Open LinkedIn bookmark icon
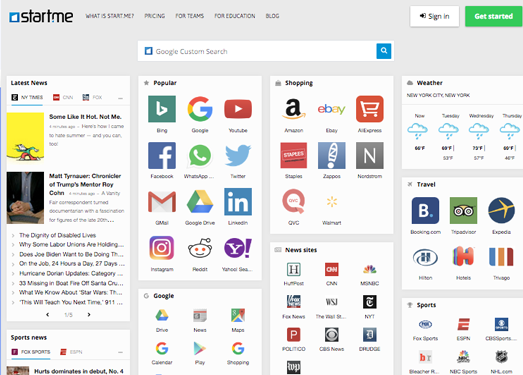The image size is (523, 375). [238, 202]
